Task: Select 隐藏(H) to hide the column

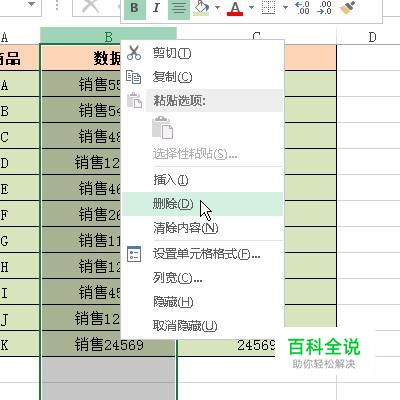Action: click(203, 302)
